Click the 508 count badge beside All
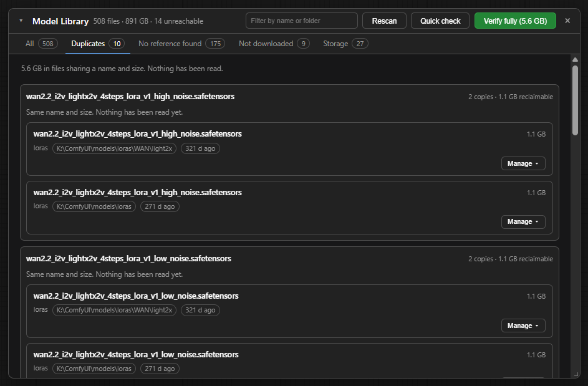 pos(47,44)
